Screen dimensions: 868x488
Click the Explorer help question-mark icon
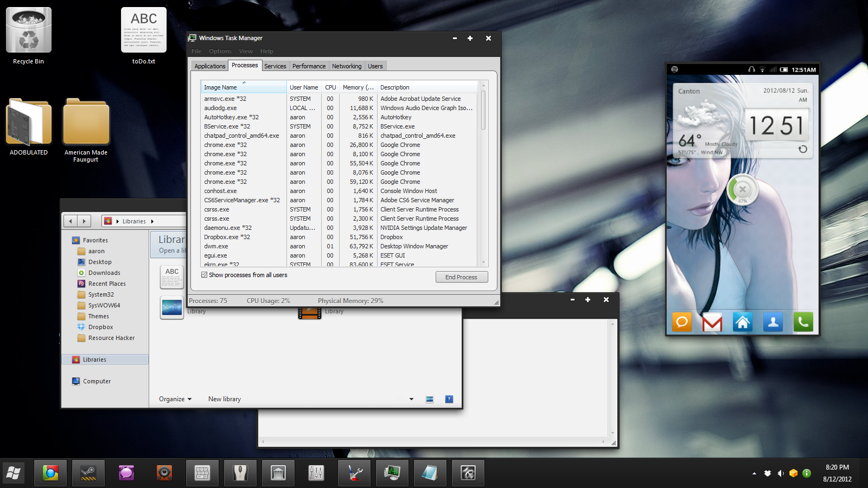(x=449, y=399)
